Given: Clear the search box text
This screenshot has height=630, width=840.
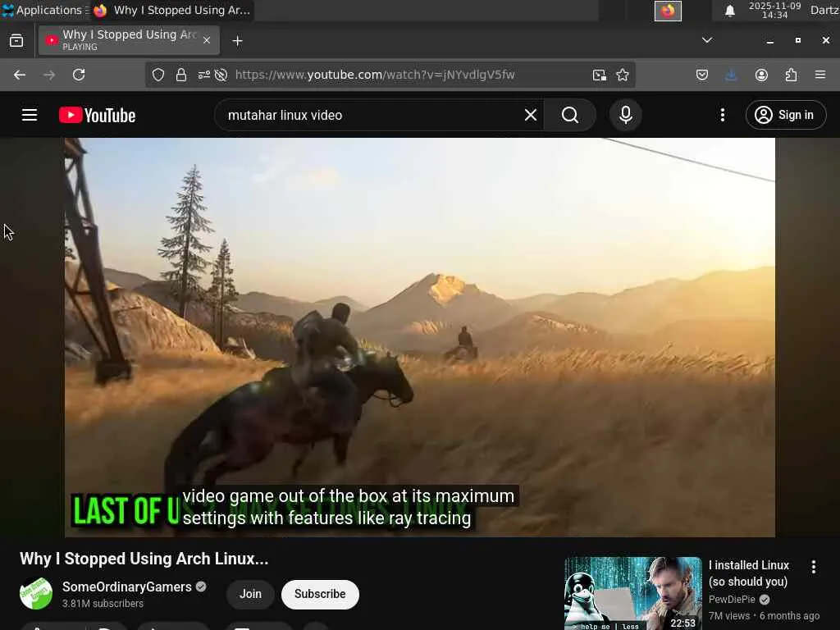Looking at the screenshot, I should coord(531,115).
